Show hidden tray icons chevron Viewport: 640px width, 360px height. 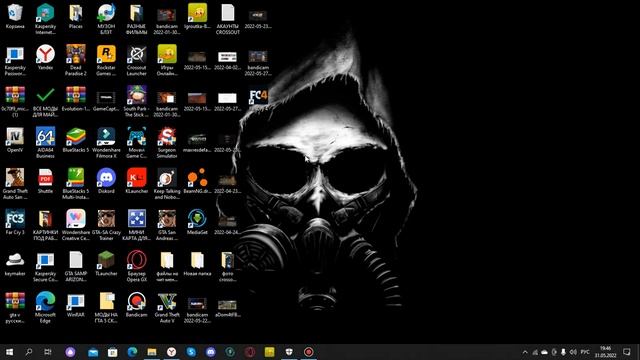click(525, 352)
